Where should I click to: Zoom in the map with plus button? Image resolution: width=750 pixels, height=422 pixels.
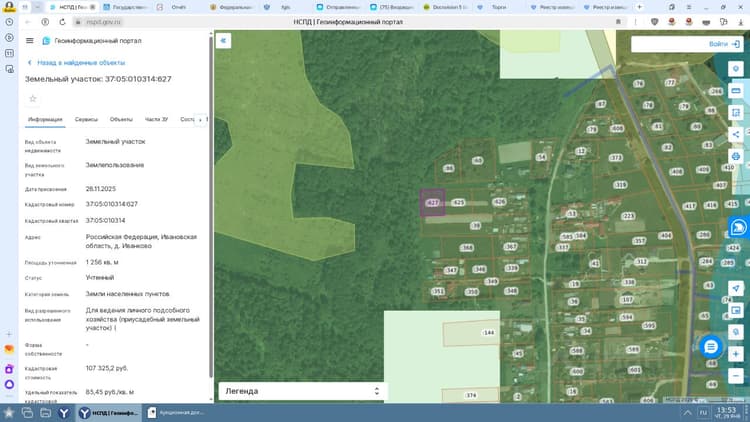(x=736, y=354)
